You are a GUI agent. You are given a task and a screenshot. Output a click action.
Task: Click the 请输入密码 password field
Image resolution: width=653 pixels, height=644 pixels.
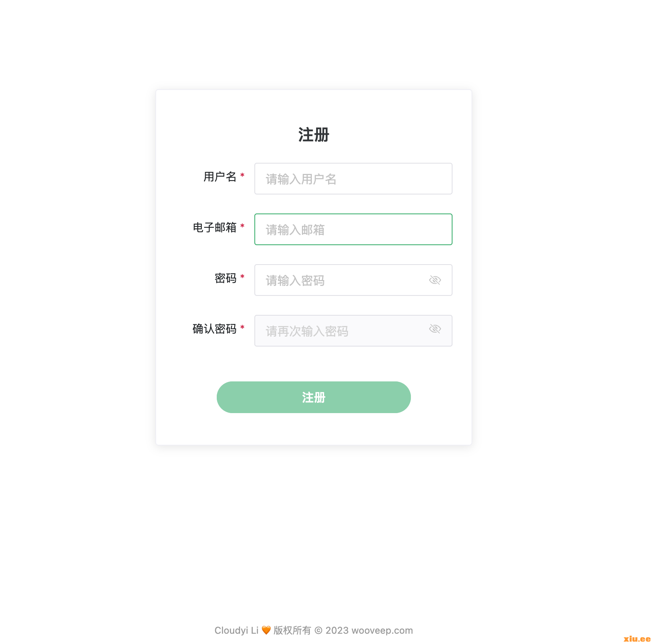[x=341, y=280]
